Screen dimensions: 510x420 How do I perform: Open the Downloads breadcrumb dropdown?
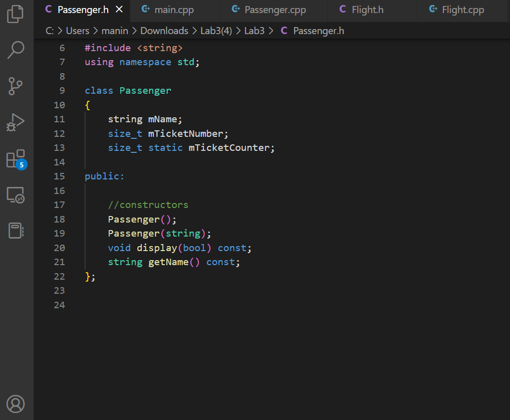[164, 31]
